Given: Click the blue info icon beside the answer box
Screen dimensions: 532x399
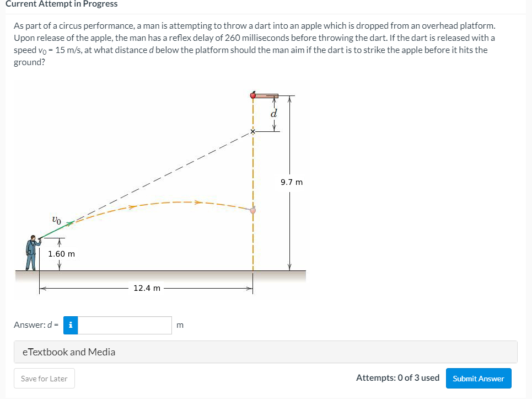Looking at the screenshot, I should (x=70, y=325).
